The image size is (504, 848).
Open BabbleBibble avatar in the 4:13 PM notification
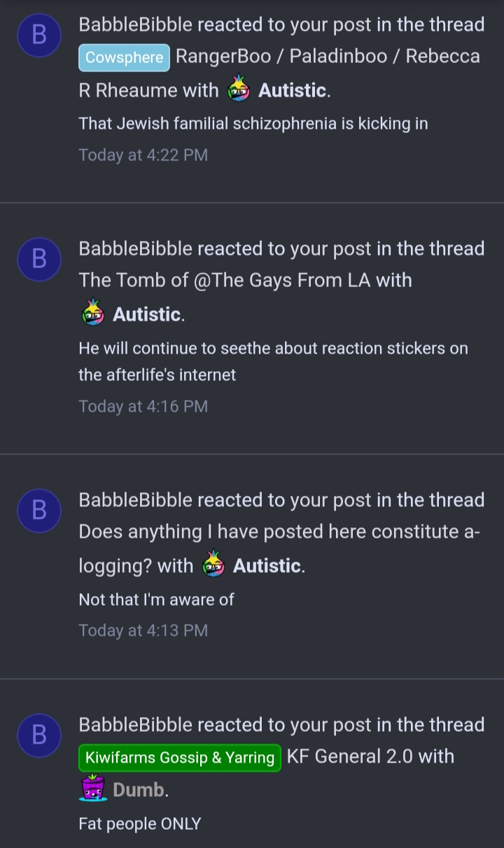[39, 510]
